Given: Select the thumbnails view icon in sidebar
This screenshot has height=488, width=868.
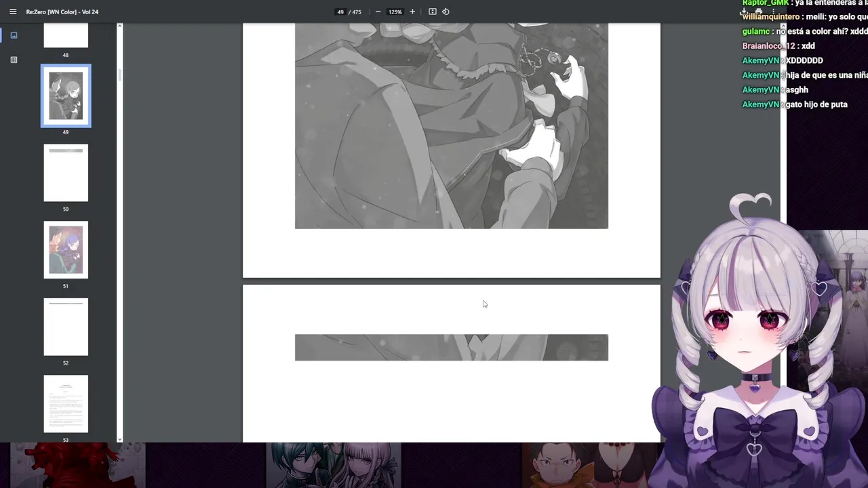Looking at the screenshot, I should point(14,35).
